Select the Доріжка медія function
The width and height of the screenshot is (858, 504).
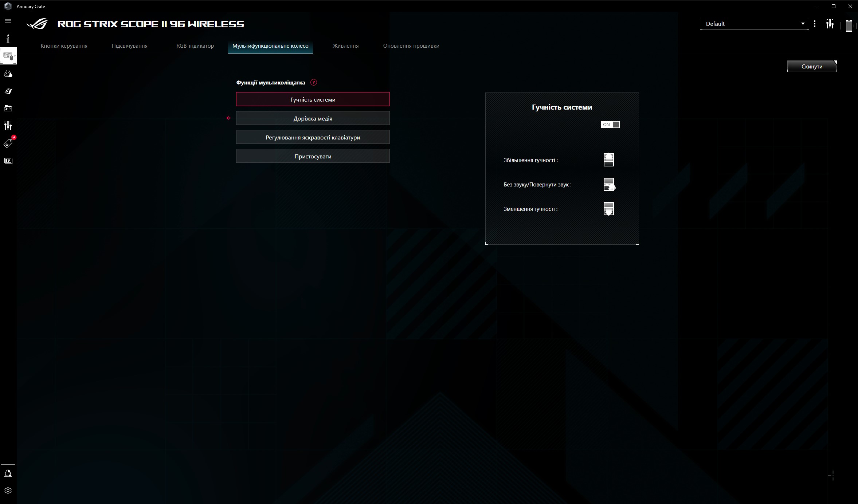[313, 118]
